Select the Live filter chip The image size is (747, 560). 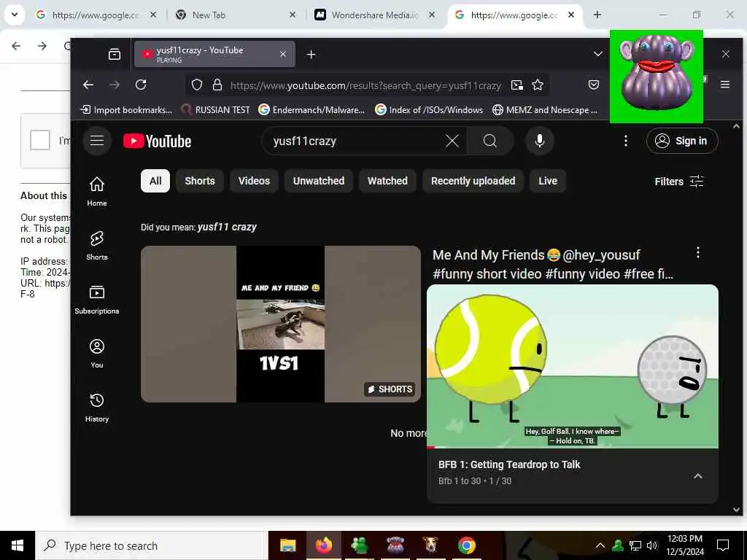pos(548,181)
